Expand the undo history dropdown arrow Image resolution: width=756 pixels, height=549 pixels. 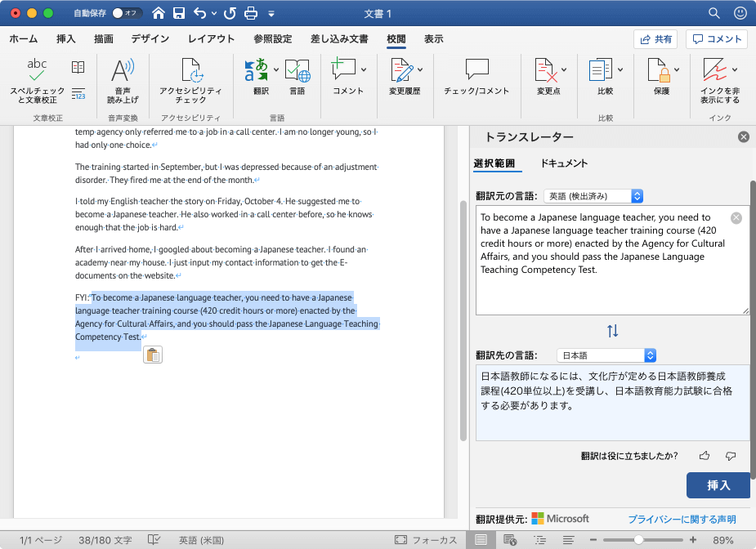pos(214,14)
